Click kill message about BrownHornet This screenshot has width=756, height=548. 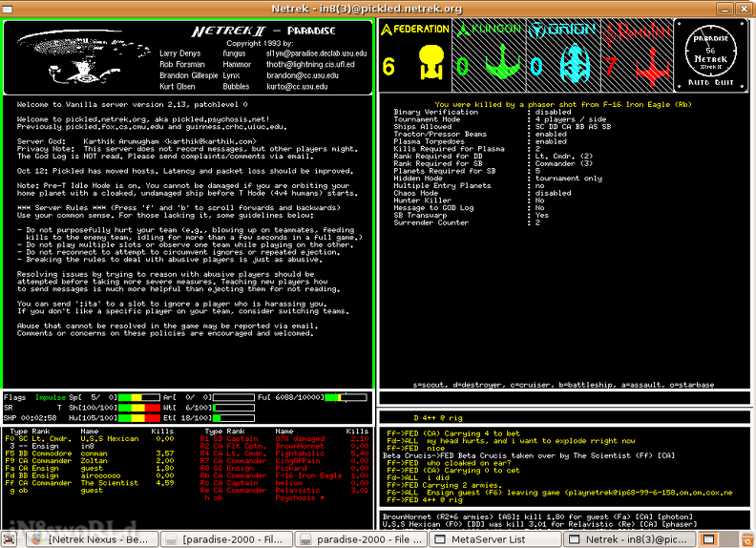pyautogui.click(x=537, y=516)
